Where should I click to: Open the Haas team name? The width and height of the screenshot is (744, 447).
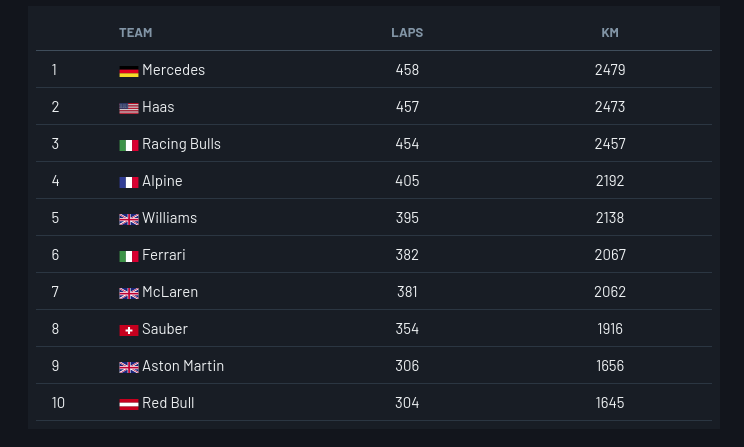click(x=158, y=107)
